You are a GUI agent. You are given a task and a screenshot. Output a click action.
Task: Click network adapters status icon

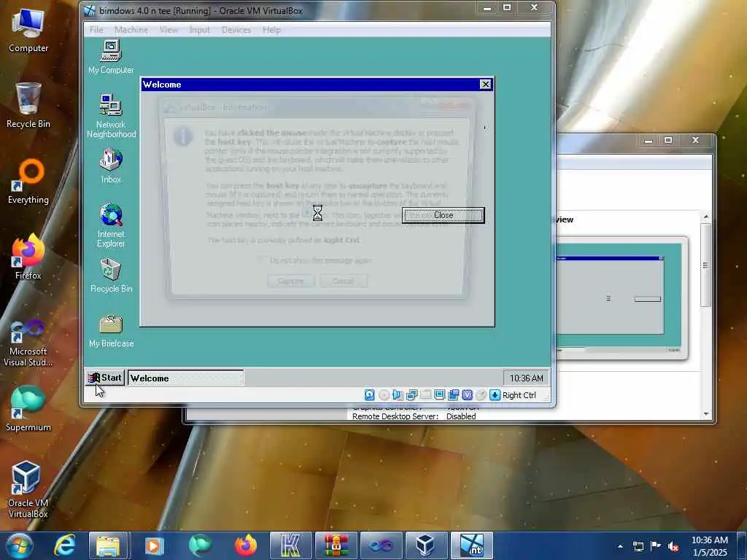(411, 394)
